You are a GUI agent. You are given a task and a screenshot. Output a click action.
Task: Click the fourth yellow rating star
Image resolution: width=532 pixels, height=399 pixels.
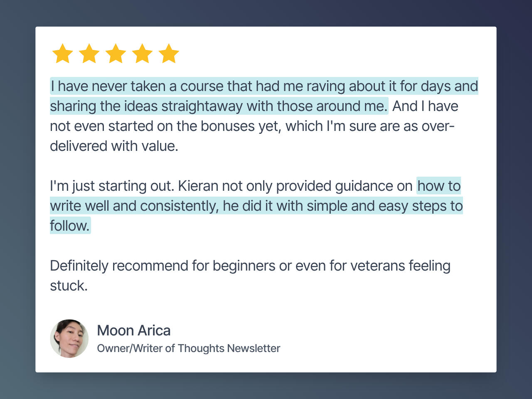[x=142, y=54]
